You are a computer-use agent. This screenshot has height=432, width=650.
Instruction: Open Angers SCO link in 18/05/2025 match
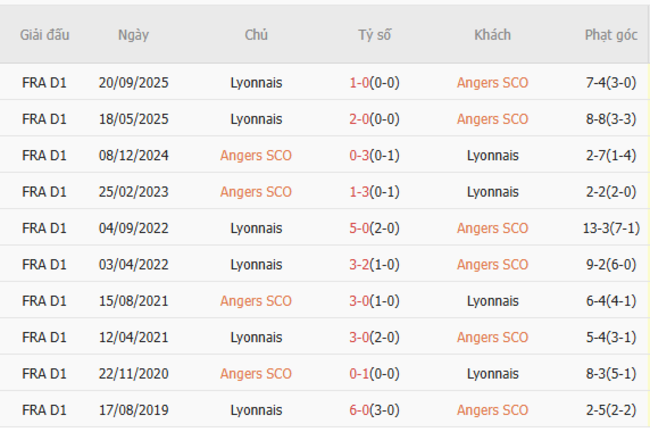tap(492, 119)
